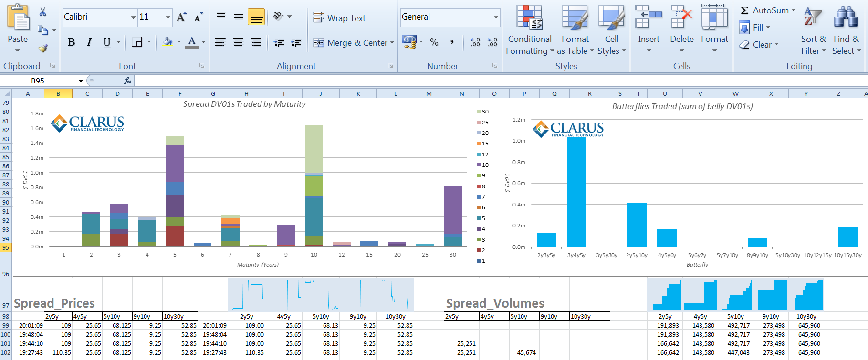Click the Merge & Center button

pyautogui.click(x=350, y=43)
